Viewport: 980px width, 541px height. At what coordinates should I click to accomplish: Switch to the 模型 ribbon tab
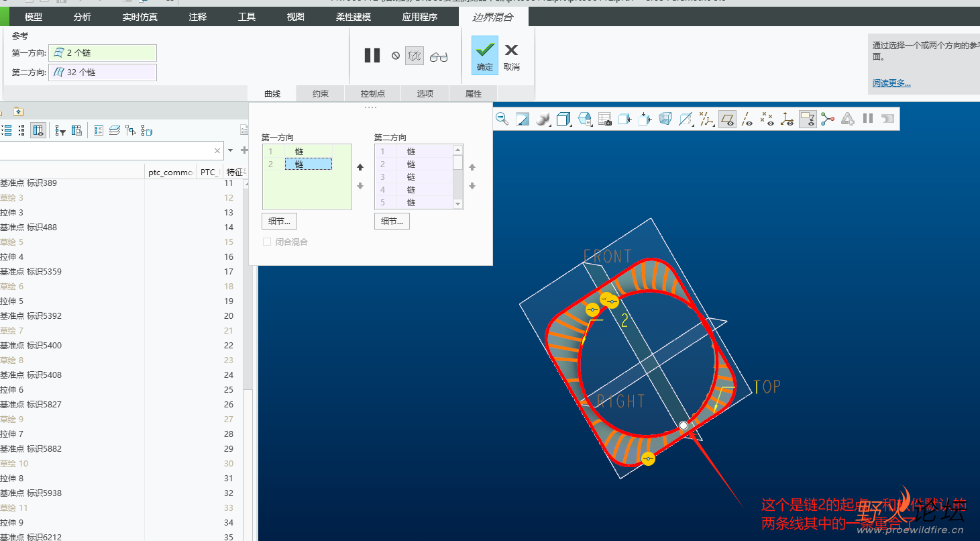(x=34, y=17)
